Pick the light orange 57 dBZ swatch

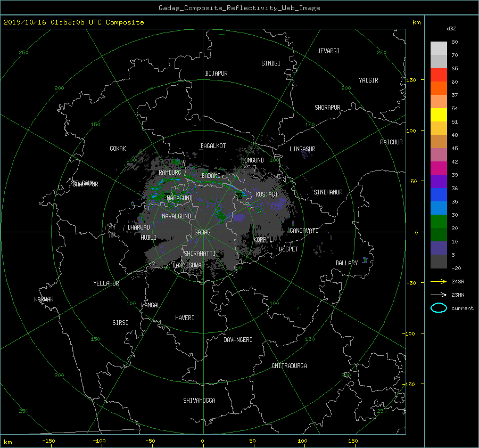tap(439, 101)
